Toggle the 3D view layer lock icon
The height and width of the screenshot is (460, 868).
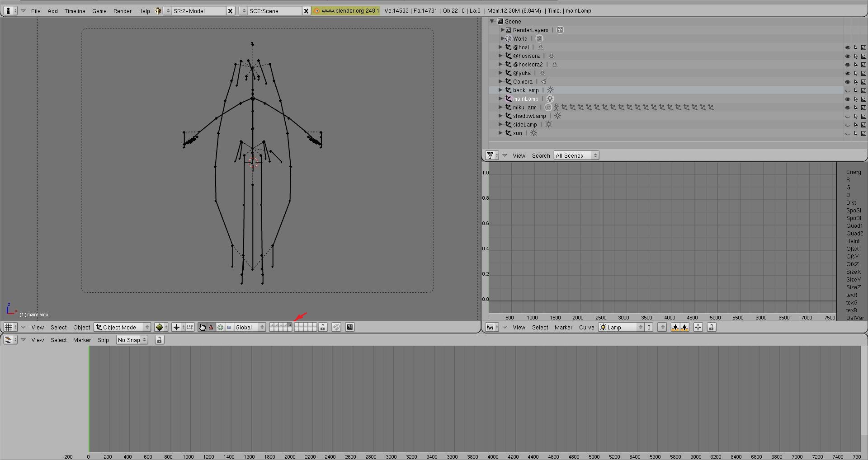point(323,327)
